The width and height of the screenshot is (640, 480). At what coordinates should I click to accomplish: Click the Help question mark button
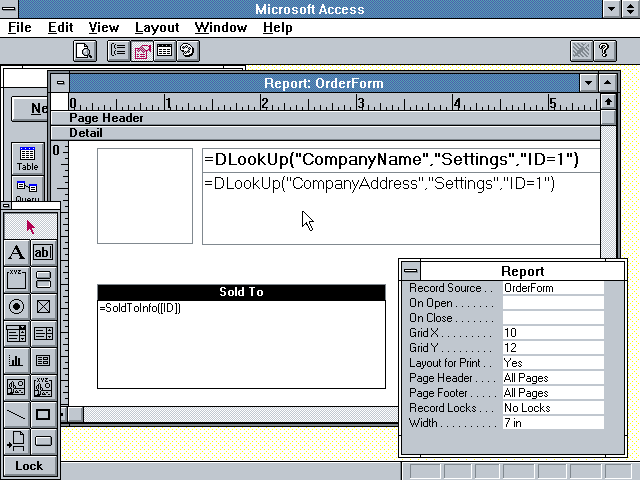pyautogui.click(x=604, y=51)
